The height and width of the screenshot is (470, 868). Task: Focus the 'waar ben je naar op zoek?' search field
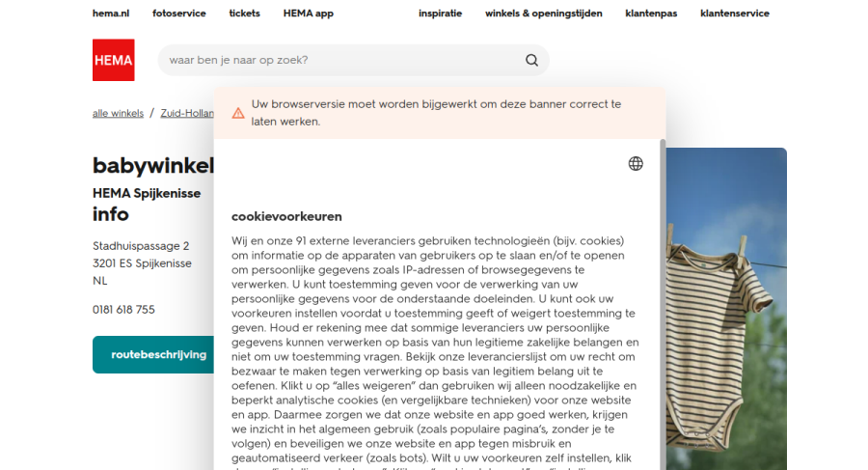tap(353, 60)
